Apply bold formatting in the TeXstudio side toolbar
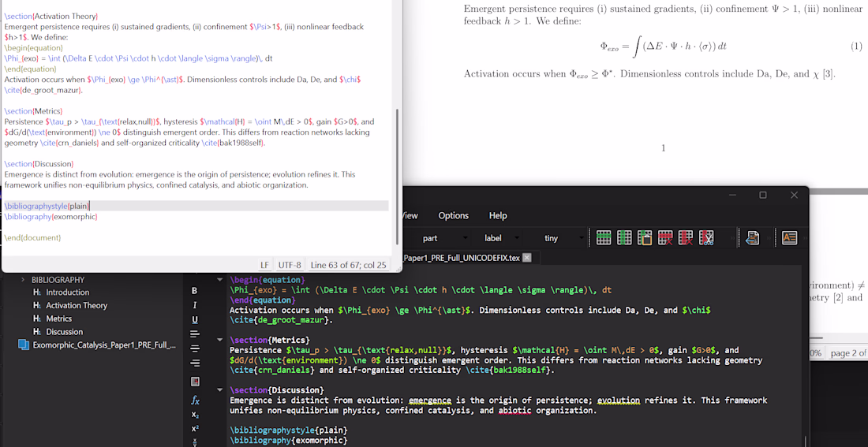The width and height of the screenshot is (868, 447). (x=194, y=290)
